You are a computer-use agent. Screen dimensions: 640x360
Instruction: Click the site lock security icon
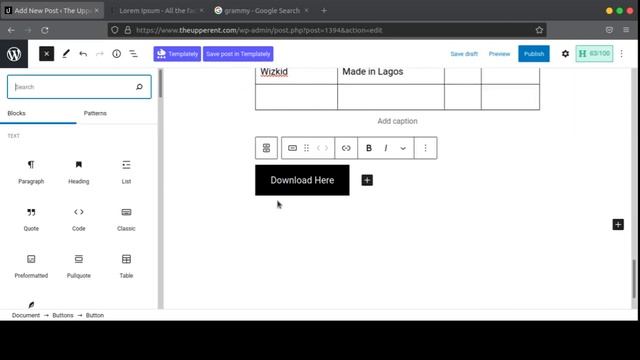[x=128, y=30]
